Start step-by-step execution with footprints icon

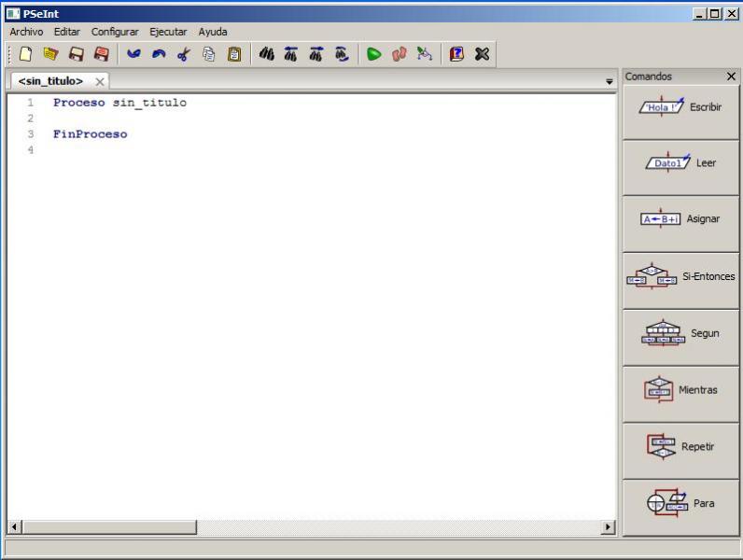click(x=399, y=54)
